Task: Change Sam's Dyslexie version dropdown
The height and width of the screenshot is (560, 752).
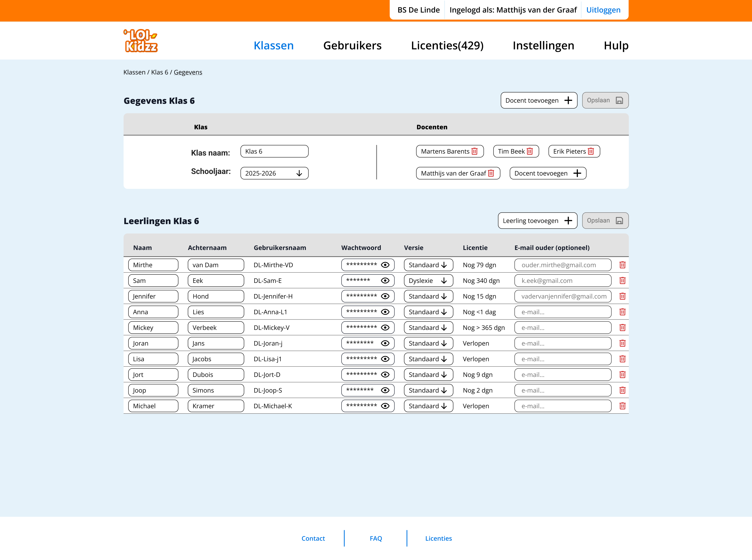Action: tap(428, 280)
